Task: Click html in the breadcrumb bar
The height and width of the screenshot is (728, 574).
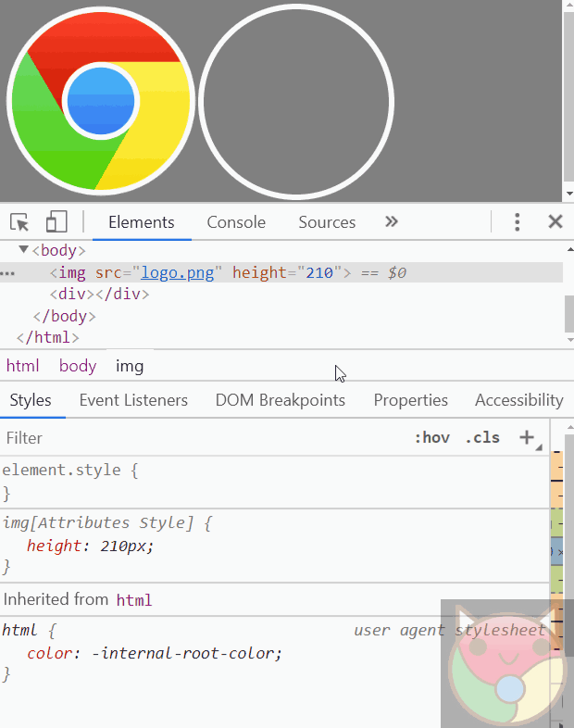Action: coord(23,367)
